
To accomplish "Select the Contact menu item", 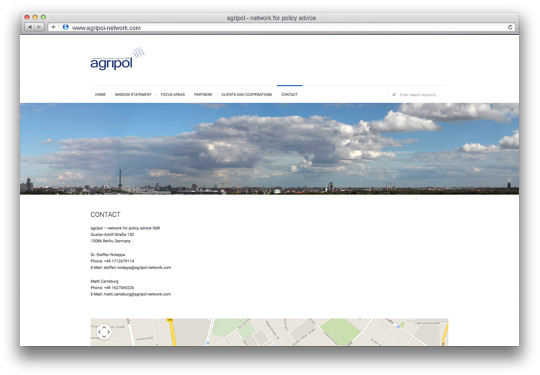I will [x=289, y=94].
